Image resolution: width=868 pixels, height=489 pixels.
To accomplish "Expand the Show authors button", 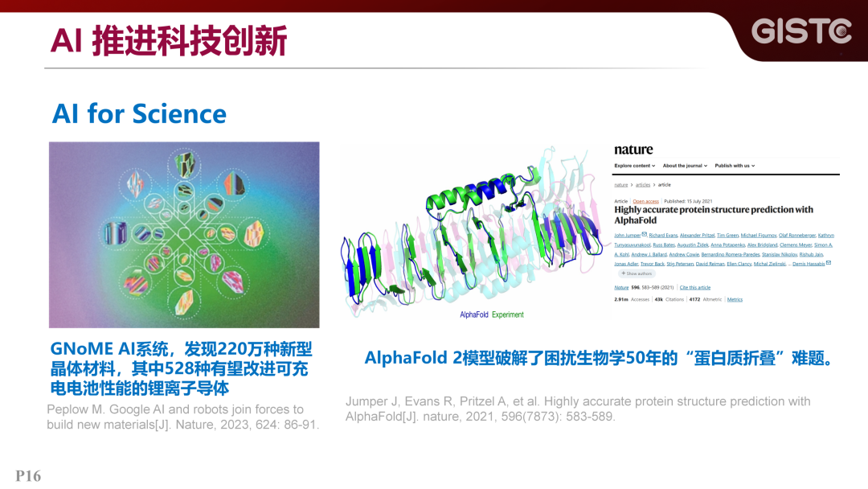I will pyautogui.click(x=636, y=273).
